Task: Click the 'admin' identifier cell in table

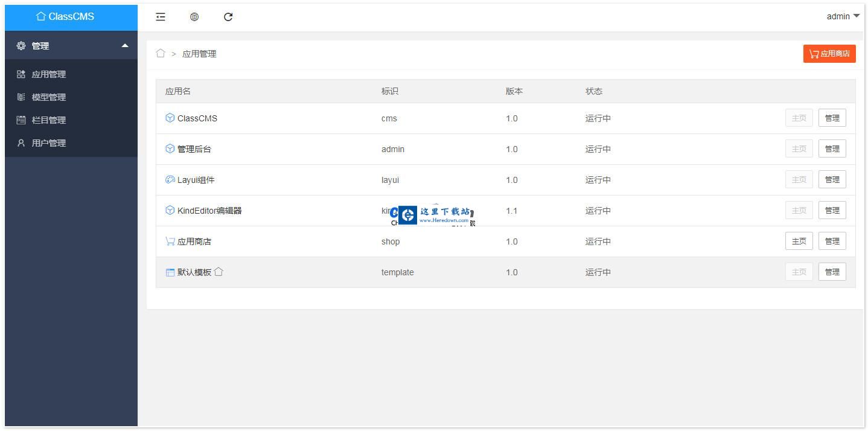Action: coord(393,149)
